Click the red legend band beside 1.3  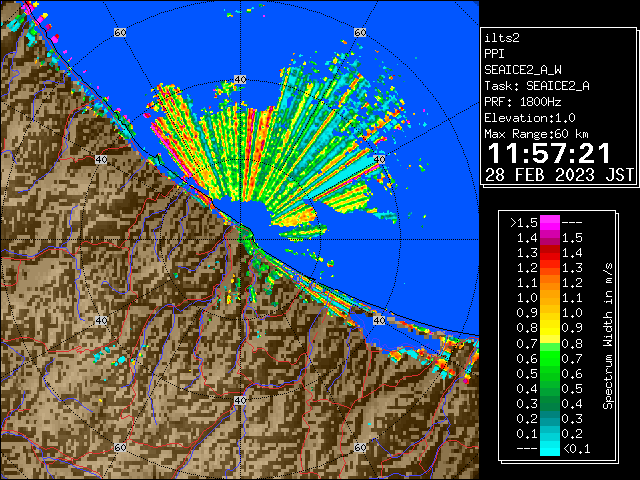549,253
